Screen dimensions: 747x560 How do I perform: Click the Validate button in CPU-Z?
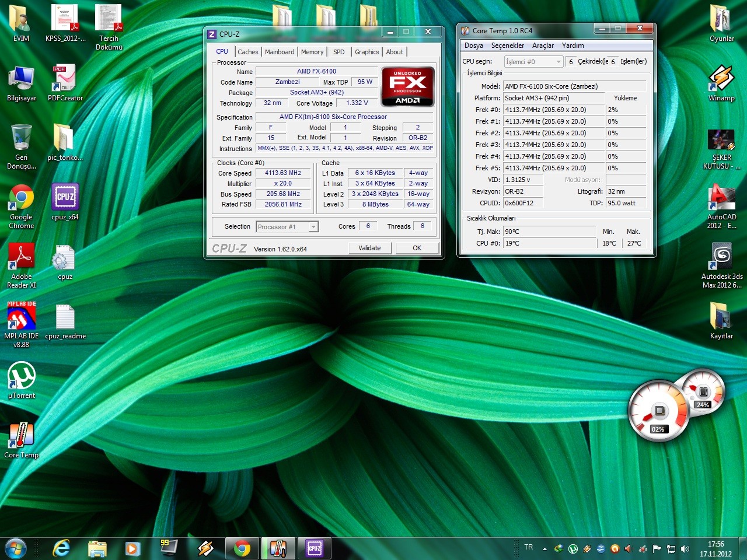[x=369, y=248]
